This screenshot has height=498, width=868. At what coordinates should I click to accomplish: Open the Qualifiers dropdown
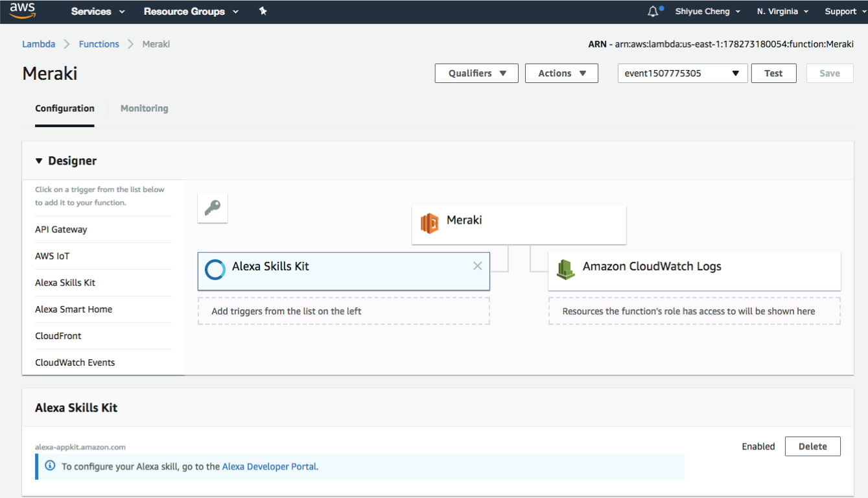pos(476,73)
